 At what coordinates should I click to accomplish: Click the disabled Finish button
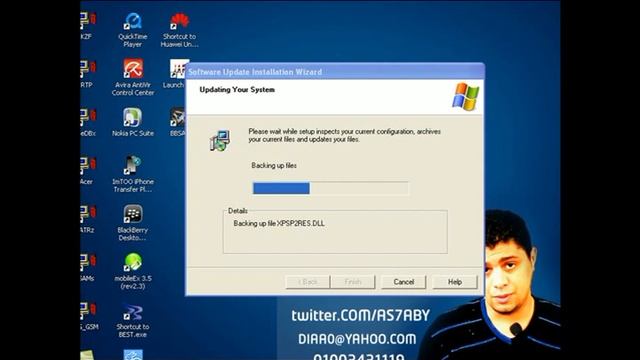coord(353,282)
